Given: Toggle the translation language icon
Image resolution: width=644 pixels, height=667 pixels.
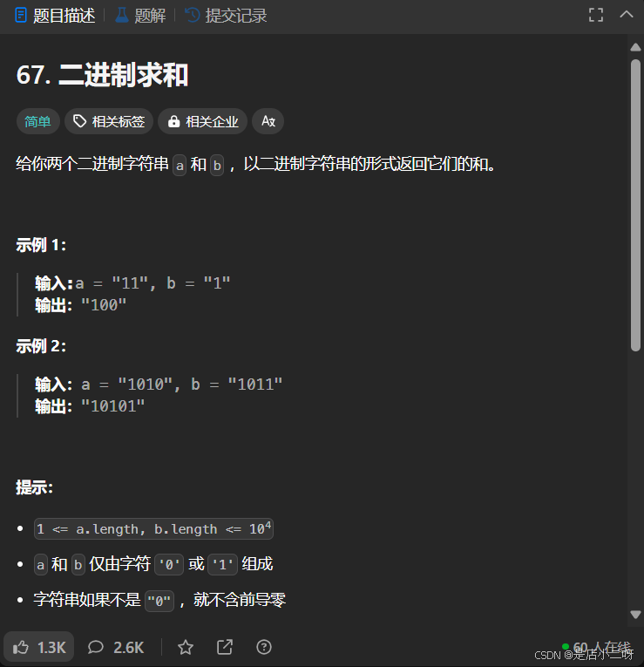Looking at the screenshot, I should pos(268,122).
